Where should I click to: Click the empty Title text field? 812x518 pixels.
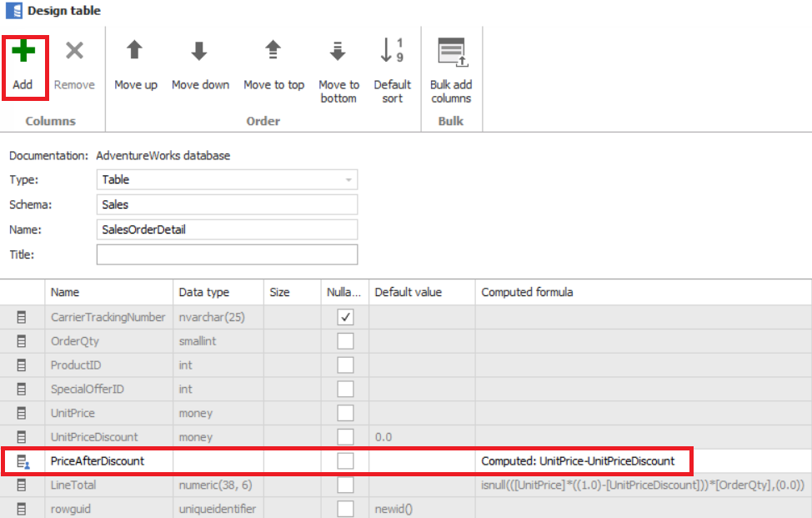227,254
